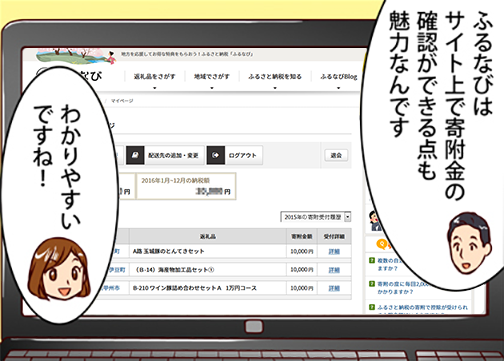Click the マイページ breadcrumb
The height and width of the screenshot is (361, 504).
(x=122, y=101)
